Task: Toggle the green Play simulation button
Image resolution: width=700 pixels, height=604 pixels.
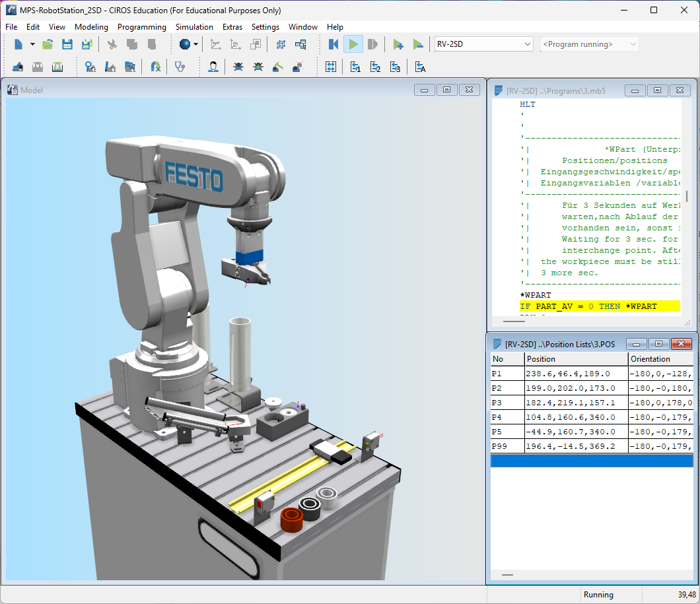Action: click(x=353, y=44)
